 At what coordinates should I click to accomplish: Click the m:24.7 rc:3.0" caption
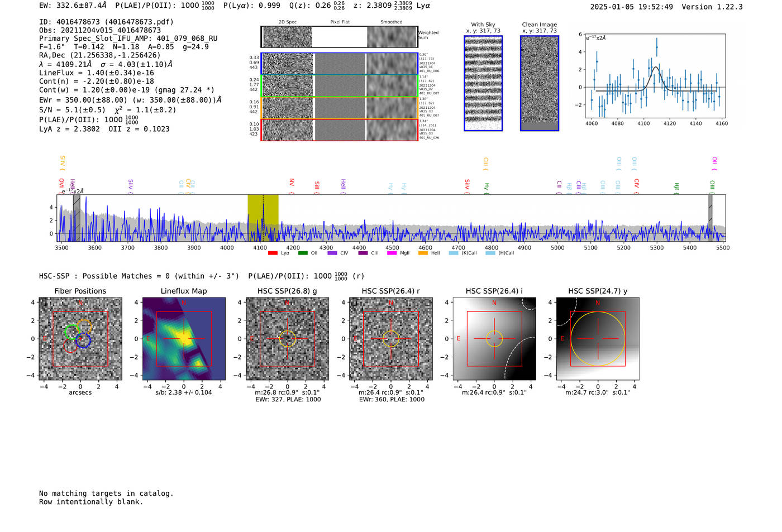(x=598, y=392)
